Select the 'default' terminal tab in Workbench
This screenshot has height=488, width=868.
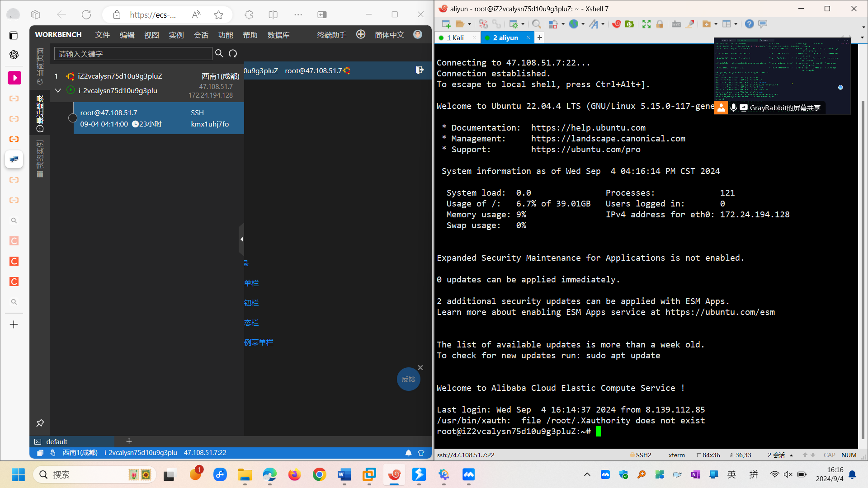[x=72, y=441]
